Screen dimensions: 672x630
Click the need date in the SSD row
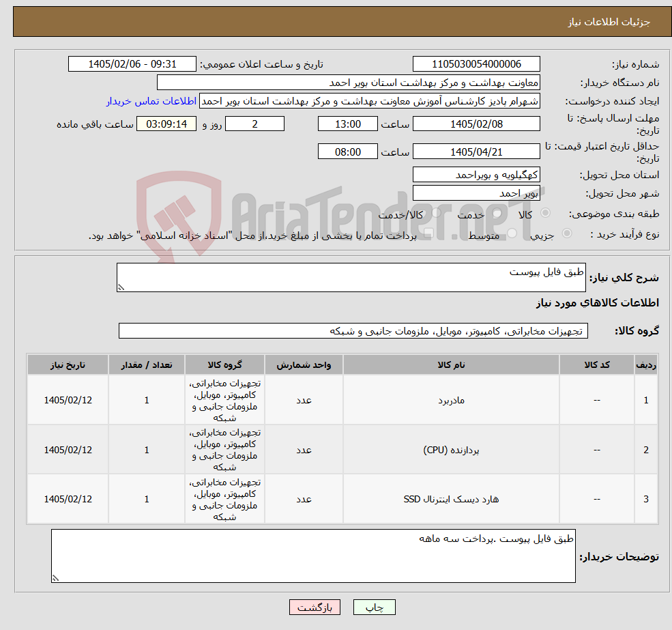pyautogui.click(x=68, y=499)
